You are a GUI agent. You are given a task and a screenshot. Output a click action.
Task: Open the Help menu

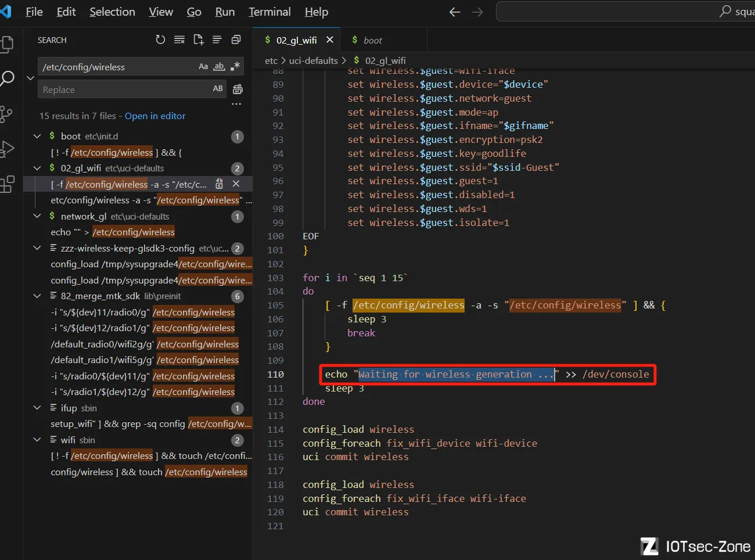(x=317, y=12)
